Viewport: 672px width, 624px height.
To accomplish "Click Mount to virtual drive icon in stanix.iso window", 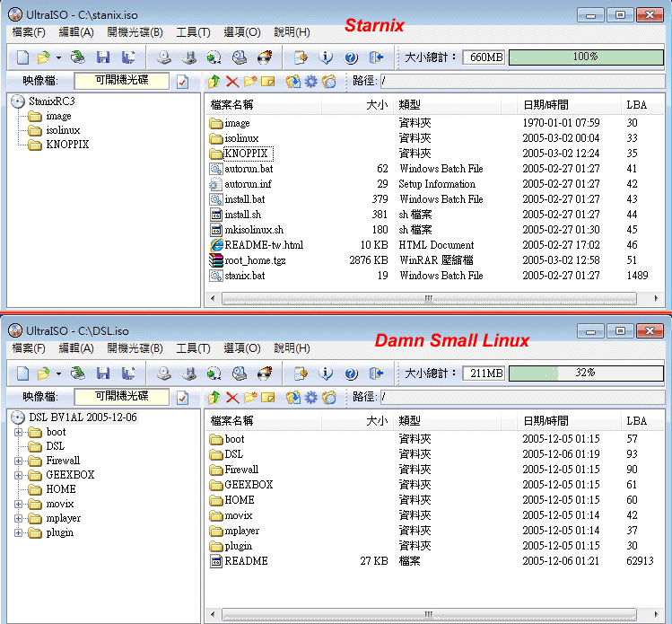I will click(240, 57).
